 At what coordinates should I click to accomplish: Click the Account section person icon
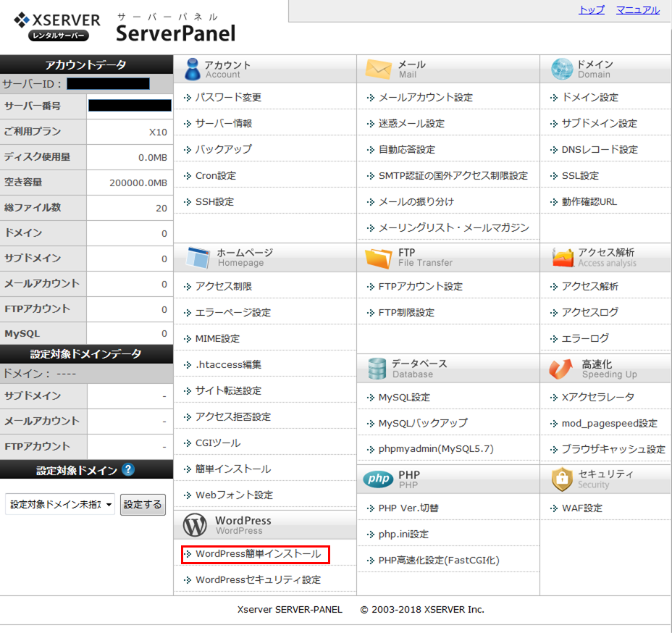pyautogui.click(x=193, y=69)
